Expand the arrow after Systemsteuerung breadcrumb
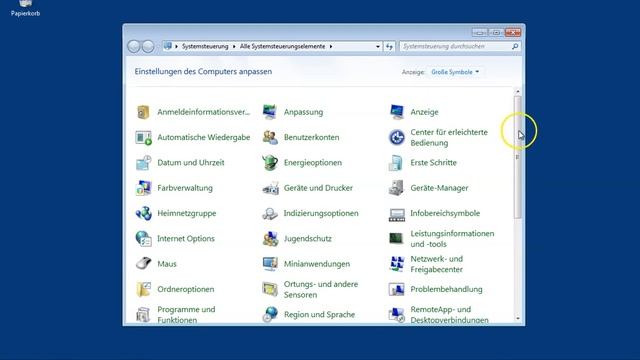The height and width of the screenshot is (360, 640). 234,47
